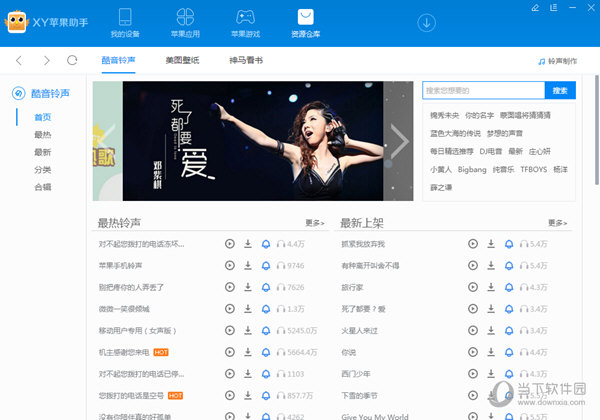The width and height of the screenshot is (600, 420).
Task: Switch to 神马看书 tab
Action: click(246, 60)
